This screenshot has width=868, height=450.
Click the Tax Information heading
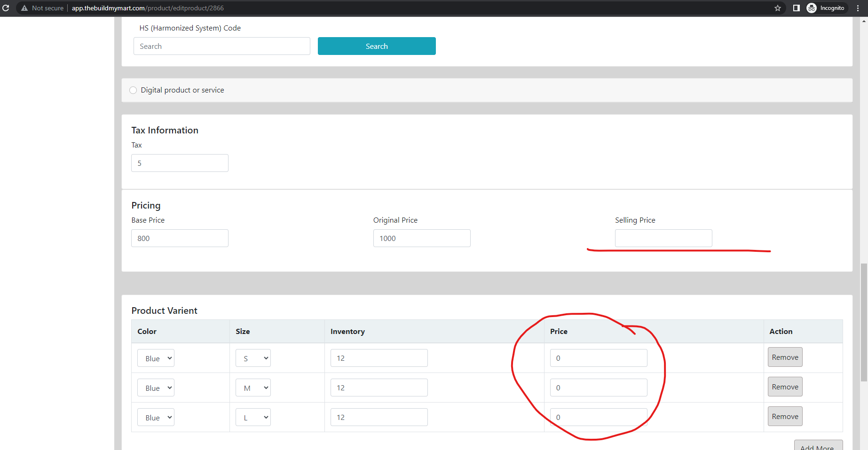pos(165,130)
